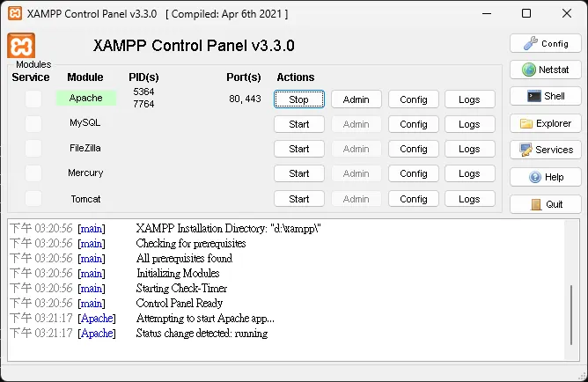Screen dimensions: 588x382
Task: Click the "Service" column header
Action: pos(31,77)
